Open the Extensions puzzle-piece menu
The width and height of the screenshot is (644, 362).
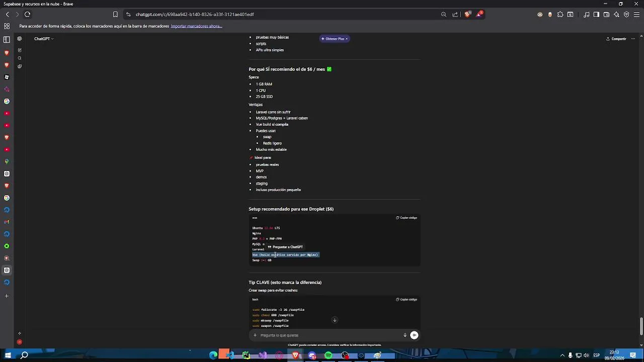560,15
